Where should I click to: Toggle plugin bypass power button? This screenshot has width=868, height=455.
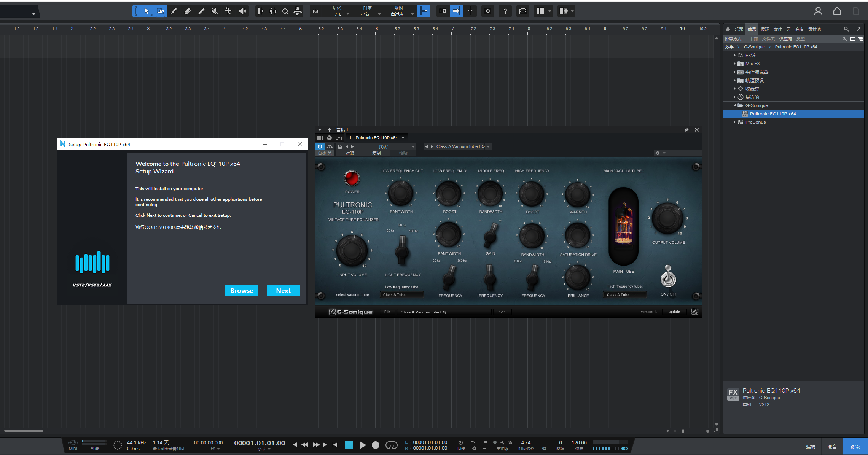pyautogui.click(x=320, y=146)
